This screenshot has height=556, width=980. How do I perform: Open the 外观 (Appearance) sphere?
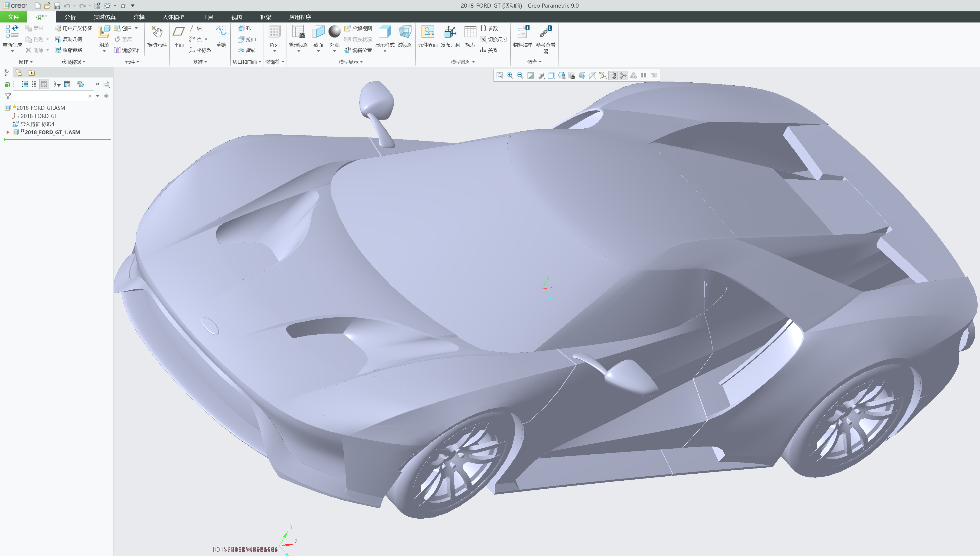click(x=335, y=32)
